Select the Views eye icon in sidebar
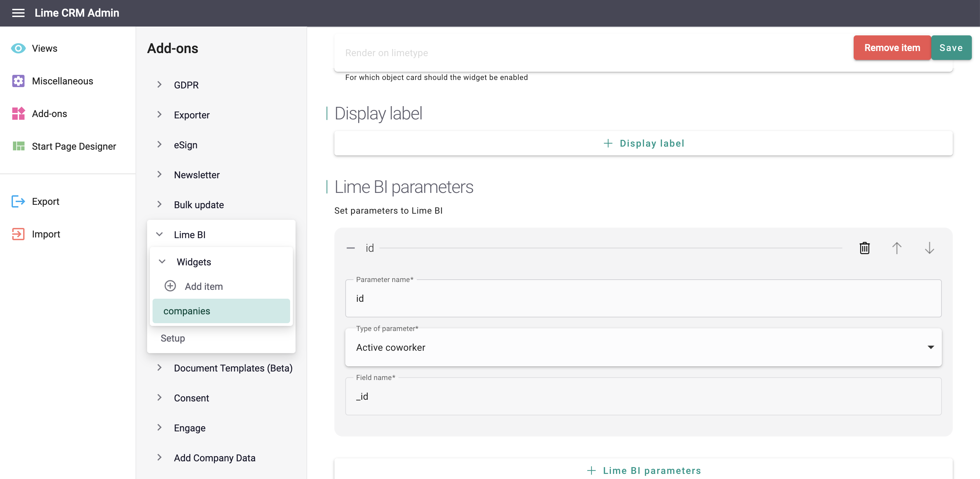Image resolution: width=980 pixels, height=479 pixels. (18, 48)
